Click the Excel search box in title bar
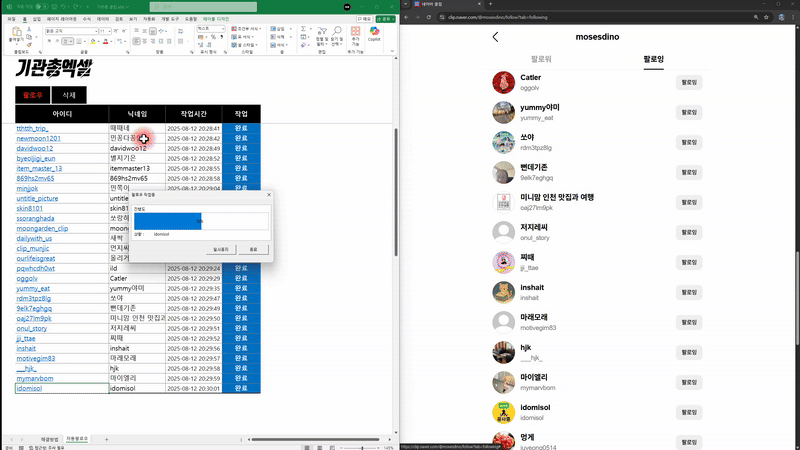The image size is (800, 450). point(203,7)
